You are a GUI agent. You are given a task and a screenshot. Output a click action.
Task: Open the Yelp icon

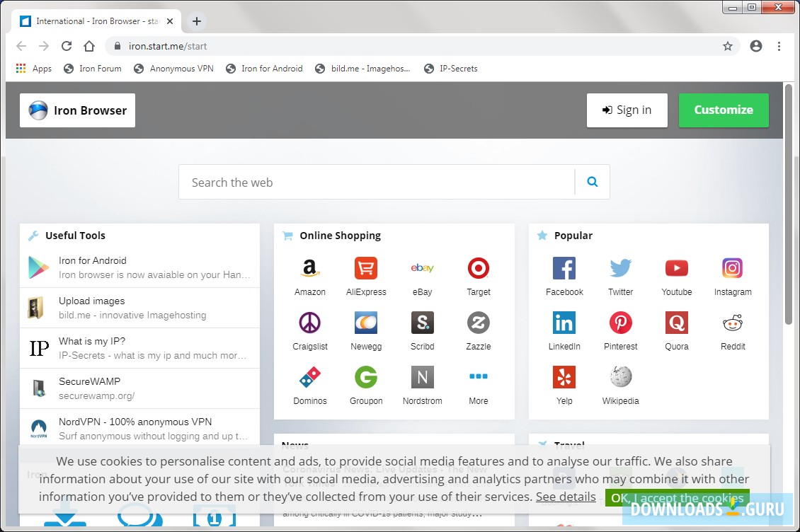[564, 377]
